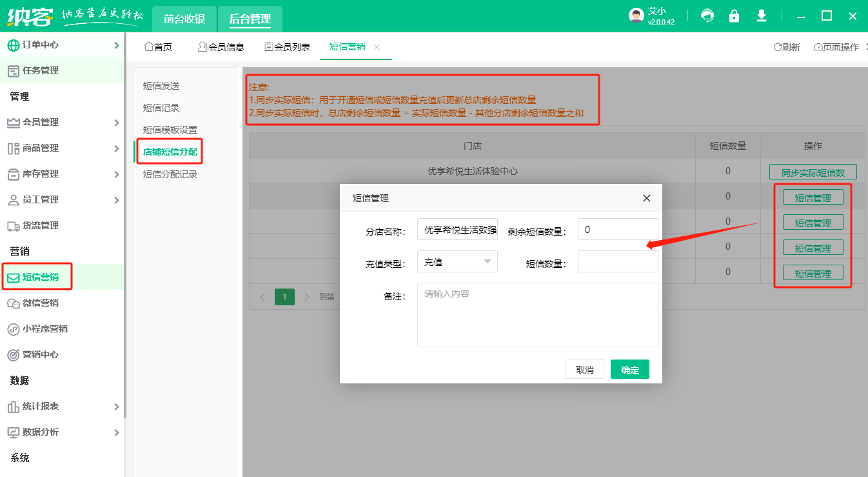Screen dimensions: 868x477
Task: Click the lock icon in title bar
Action: click(x=735, y=16)
